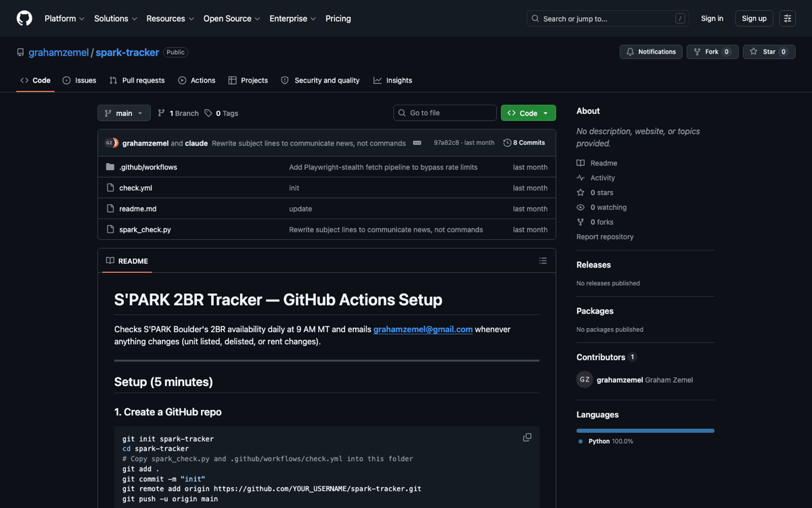Click the Report repository link

point(605,237)
